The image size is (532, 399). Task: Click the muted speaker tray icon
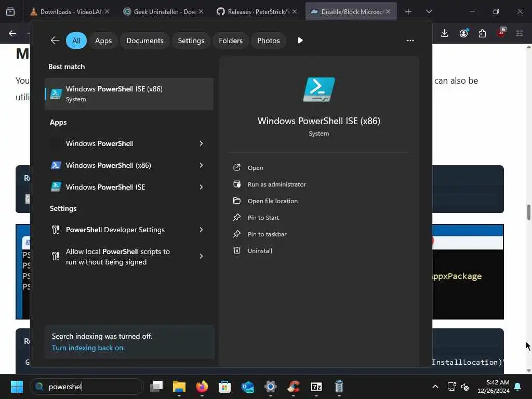click(465, 387)
